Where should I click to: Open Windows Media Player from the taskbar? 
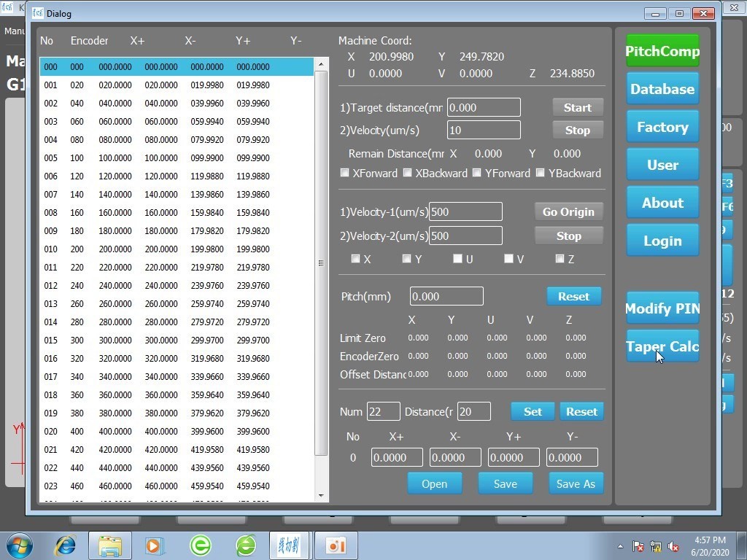pos(155,545)
